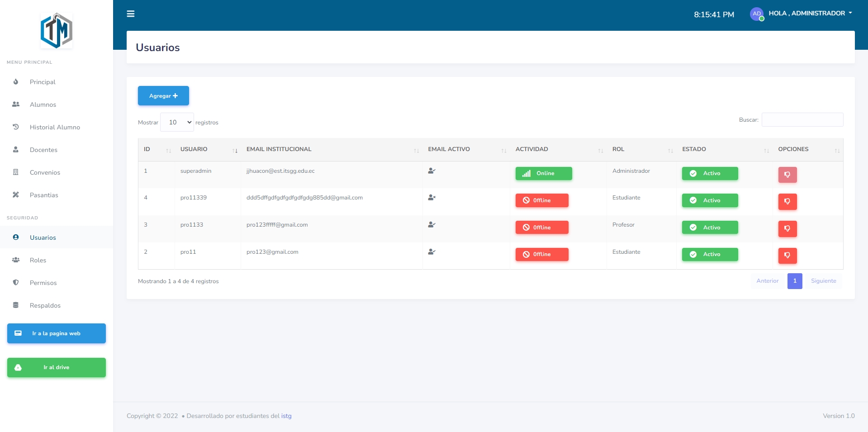Click thumbs-down option button for superadmin
The height and width of the screenshot is (432, 868).
point(787,175)
